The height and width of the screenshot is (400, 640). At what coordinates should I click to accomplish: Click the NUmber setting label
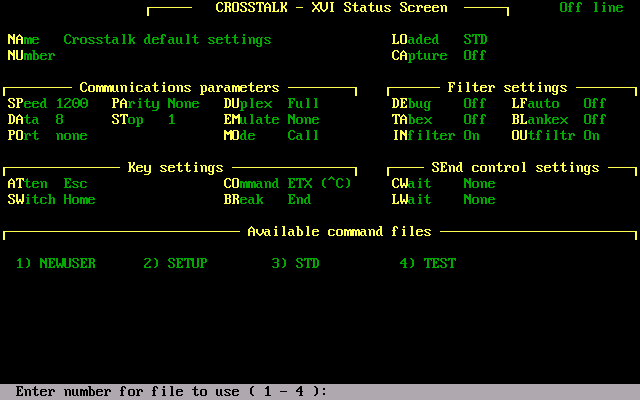coord(31,56)
